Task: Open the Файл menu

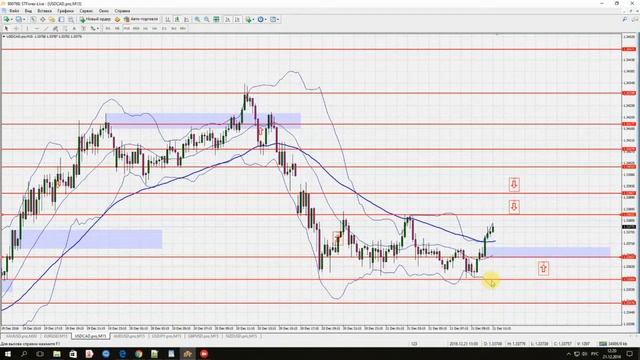Action: coord(14,11)
